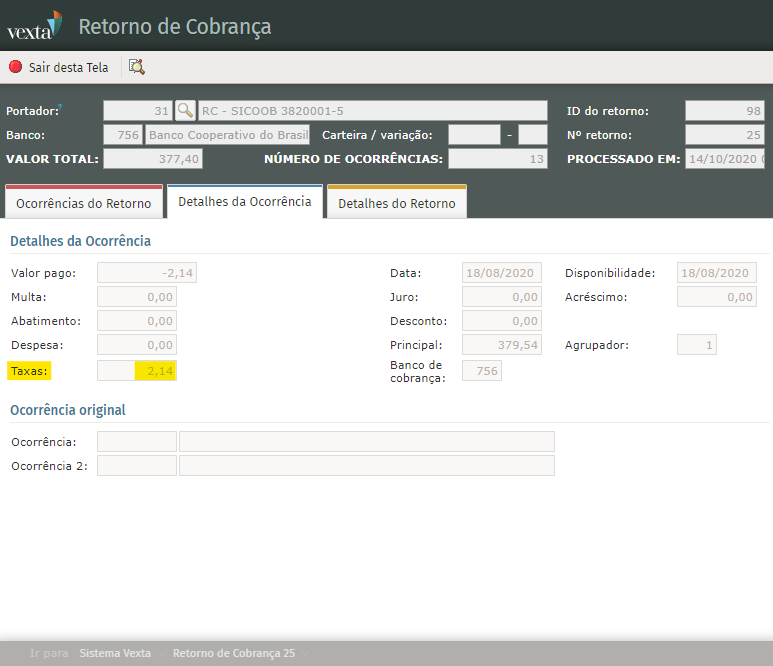773x666 pixels.
Task: Click the Vexta logo in the header
Action: (34, 26)
